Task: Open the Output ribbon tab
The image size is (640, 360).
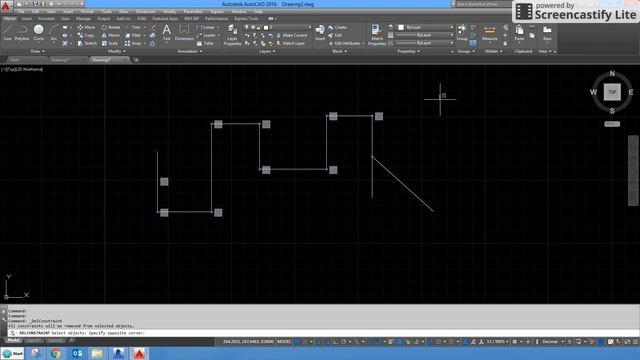Action: click(x=103, y=18)
